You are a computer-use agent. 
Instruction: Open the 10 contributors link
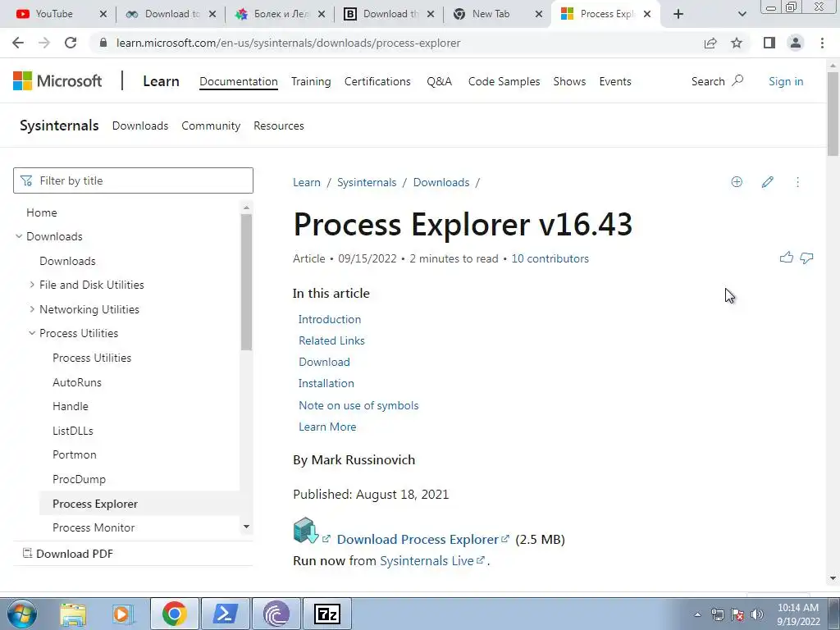coord(550,258)
